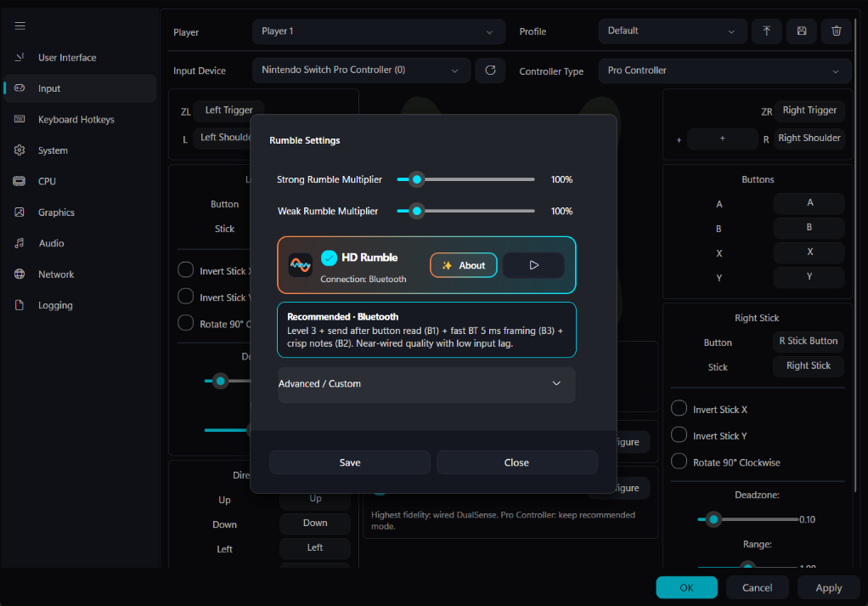Click the System gear icon

(20, 150)
